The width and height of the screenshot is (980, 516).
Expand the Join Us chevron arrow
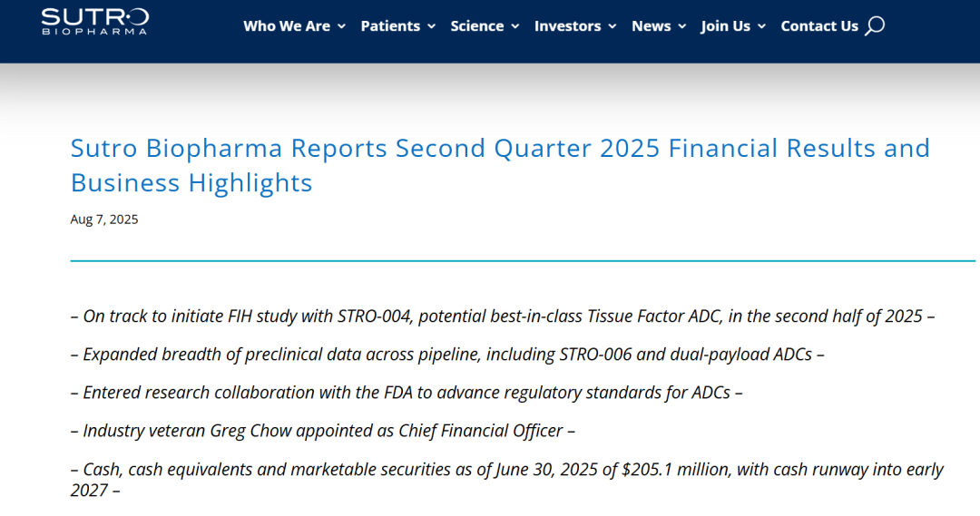coord(762,27)
